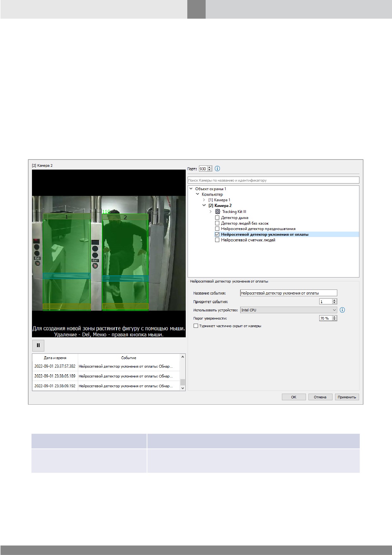Select Объект охраны 1 tree item
The image size is (392, 555).
coord(210,189)
